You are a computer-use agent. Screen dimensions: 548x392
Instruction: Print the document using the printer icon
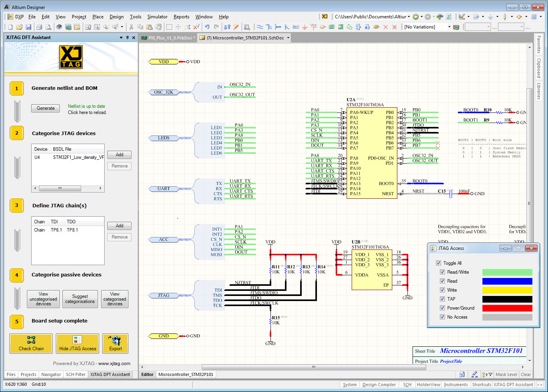click(39, 27)
